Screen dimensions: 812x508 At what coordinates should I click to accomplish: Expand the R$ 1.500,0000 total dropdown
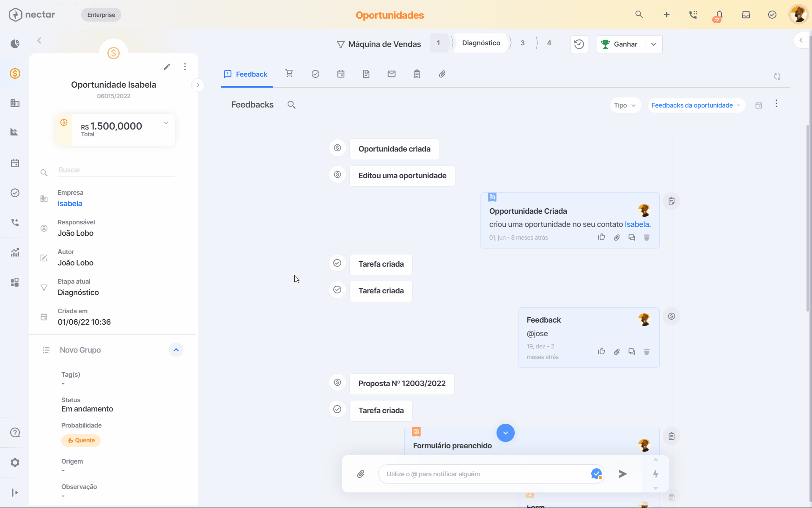[x=166, y=123]
